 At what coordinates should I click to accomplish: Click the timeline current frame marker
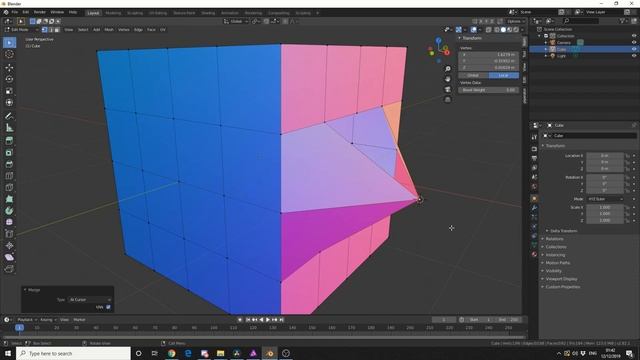point(19,328)
